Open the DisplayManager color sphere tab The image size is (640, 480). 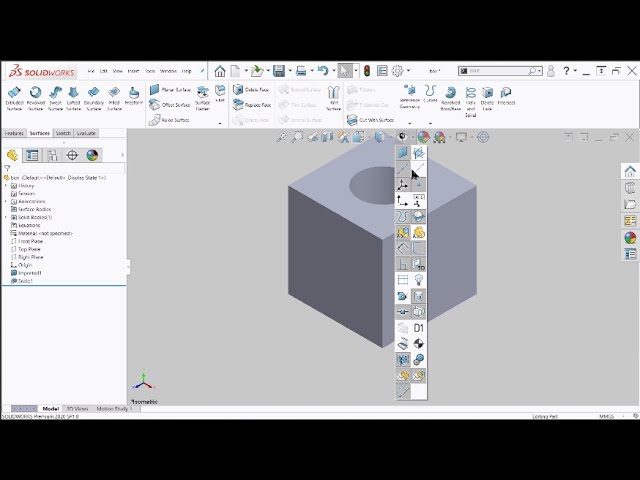pyautogui.click(x=92, y=155)
